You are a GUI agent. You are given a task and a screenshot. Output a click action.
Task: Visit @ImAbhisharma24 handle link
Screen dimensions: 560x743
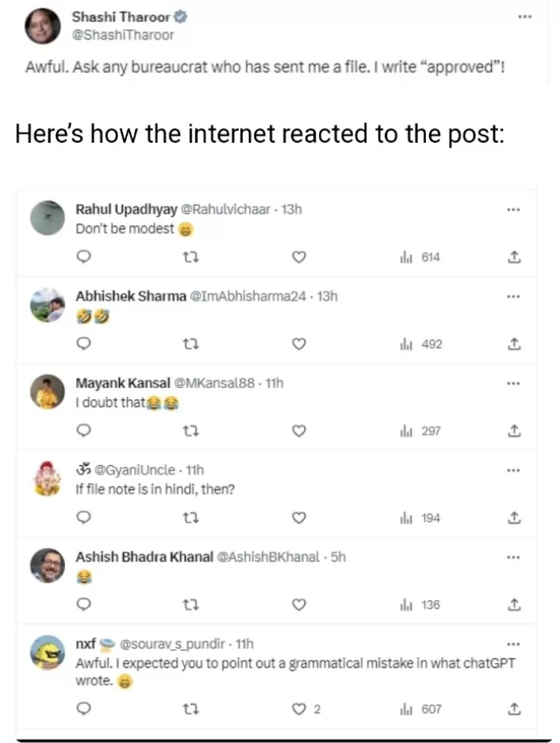pos(249,296)
